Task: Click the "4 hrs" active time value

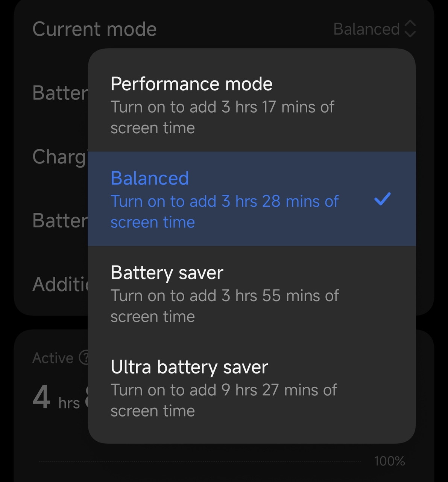Action: tap(56, 398)
